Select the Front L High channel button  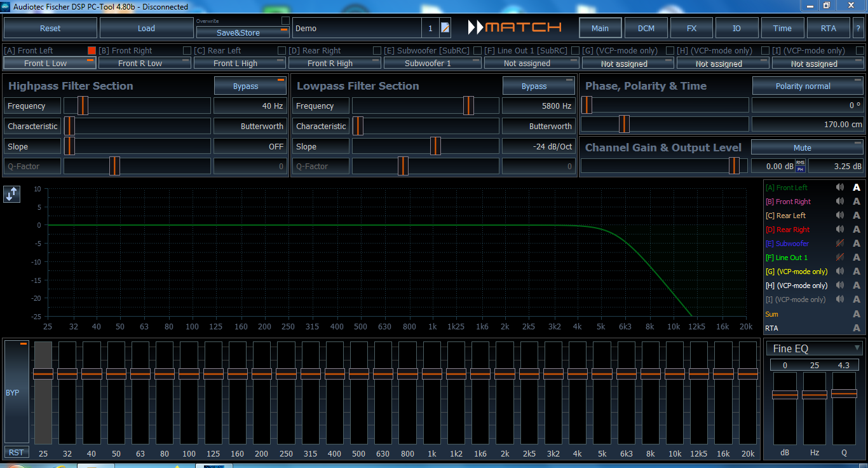point(240,63)
